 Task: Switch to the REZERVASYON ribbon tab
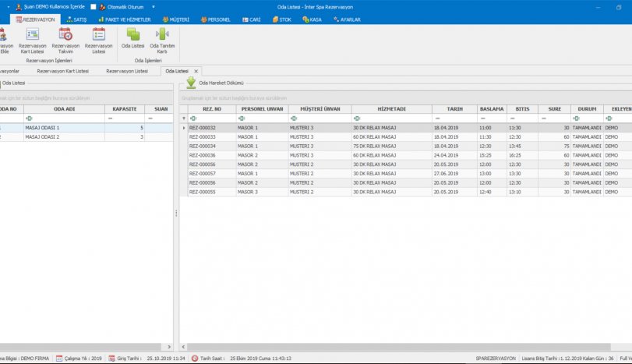[36, 19]
